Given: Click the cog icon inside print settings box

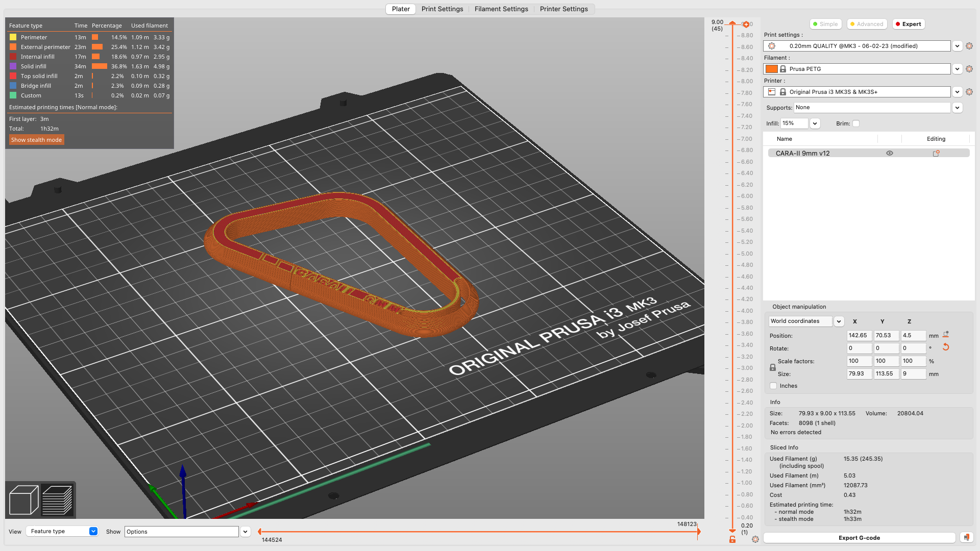Looking at the screenshot, I should (772, 46).
